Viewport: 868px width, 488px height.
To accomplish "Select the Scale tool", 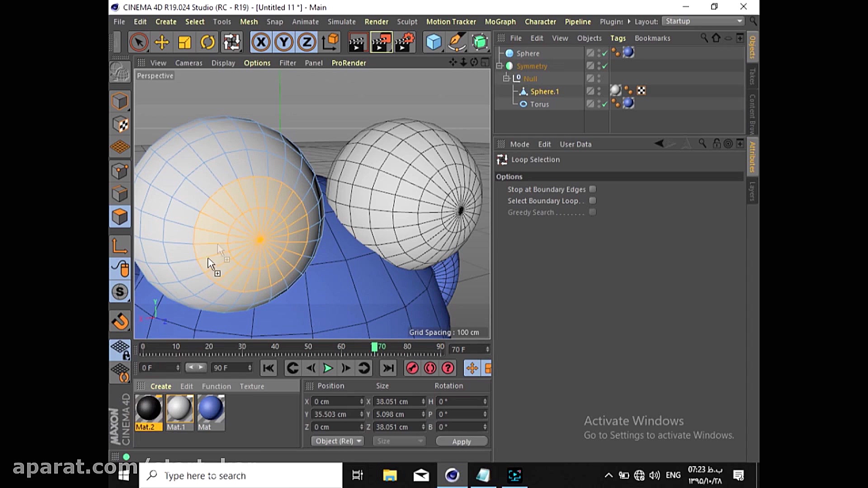I will coord(184,42).
